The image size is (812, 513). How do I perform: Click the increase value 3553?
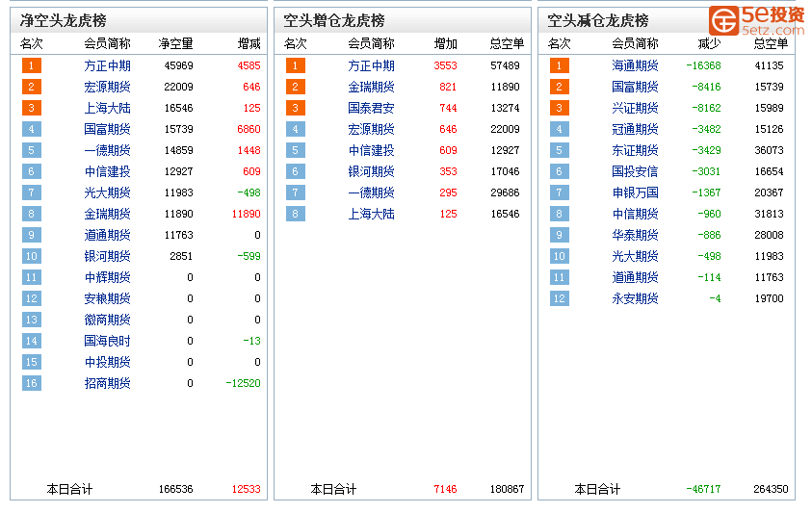[445, 65]
